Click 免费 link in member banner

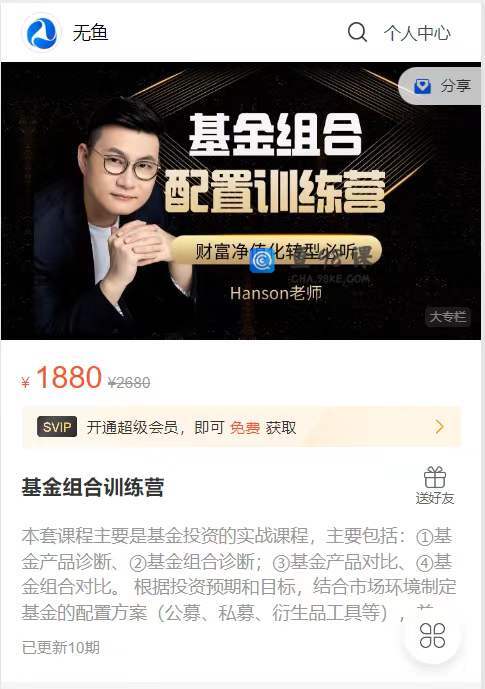pyautogui.click(x=245, y=427)
